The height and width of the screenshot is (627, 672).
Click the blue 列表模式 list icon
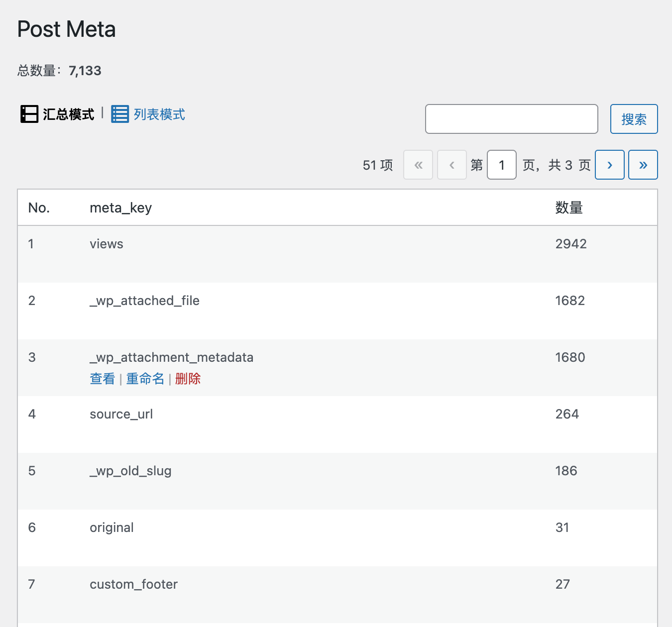(119, 114)
